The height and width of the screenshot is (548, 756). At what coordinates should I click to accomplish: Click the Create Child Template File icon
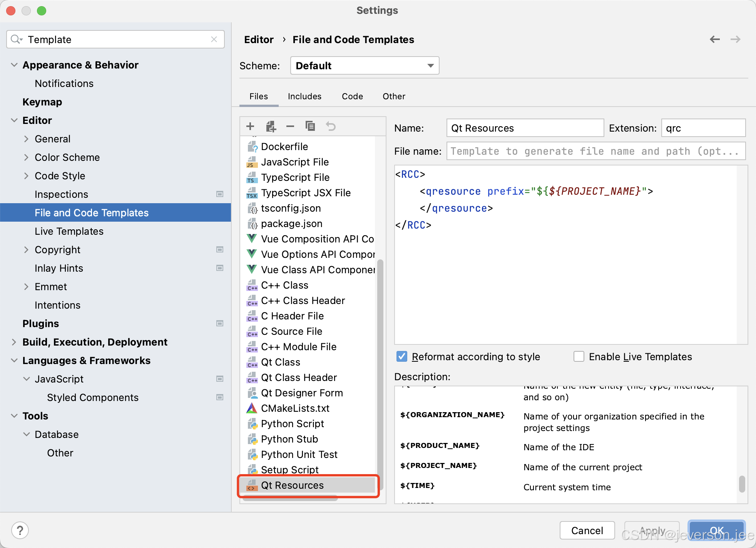[271, 126]
